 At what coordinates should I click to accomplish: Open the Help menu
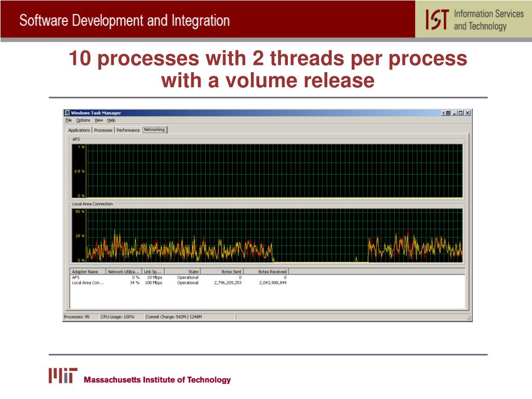(x=111, y=121)
